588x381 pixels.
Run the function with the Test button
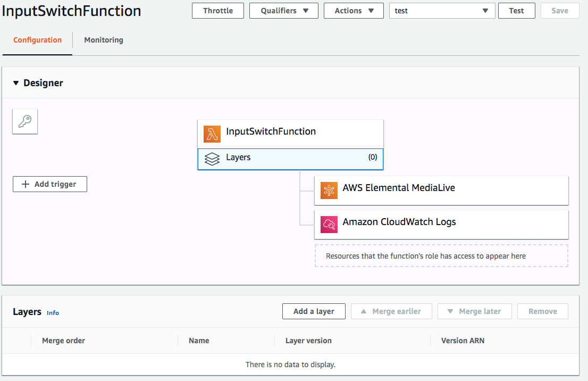click(516, 11)
